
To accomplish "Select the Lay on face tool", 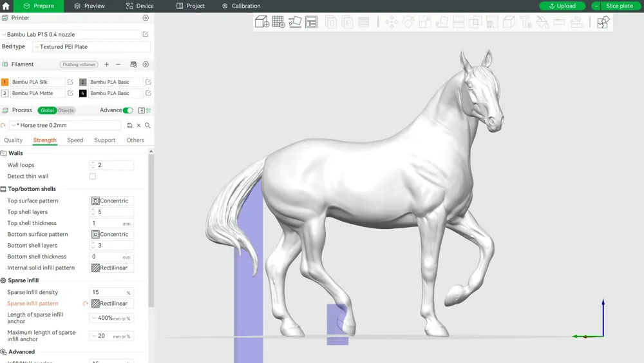I will [x=442, y=22].
